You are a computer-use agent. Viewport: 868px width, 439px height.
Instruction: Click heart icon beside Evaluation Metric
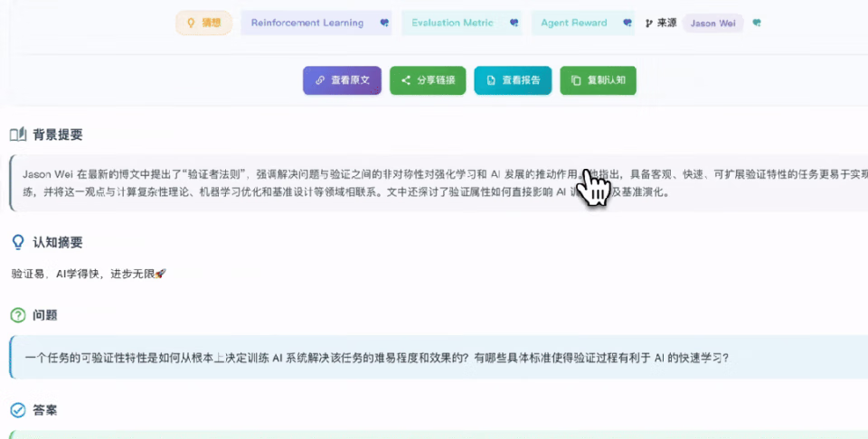click(514, 23)
